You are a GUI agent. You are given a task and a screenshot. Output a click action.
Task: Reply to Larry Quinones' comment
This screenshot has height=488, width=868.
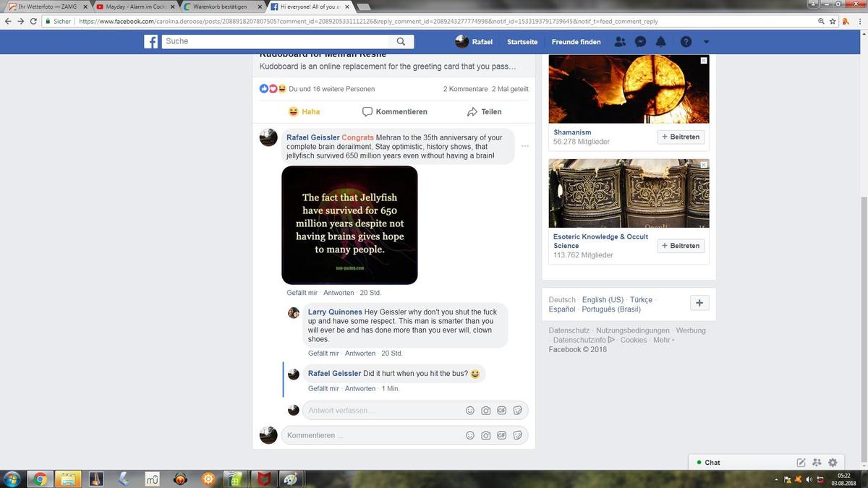(x=360, y=354)
